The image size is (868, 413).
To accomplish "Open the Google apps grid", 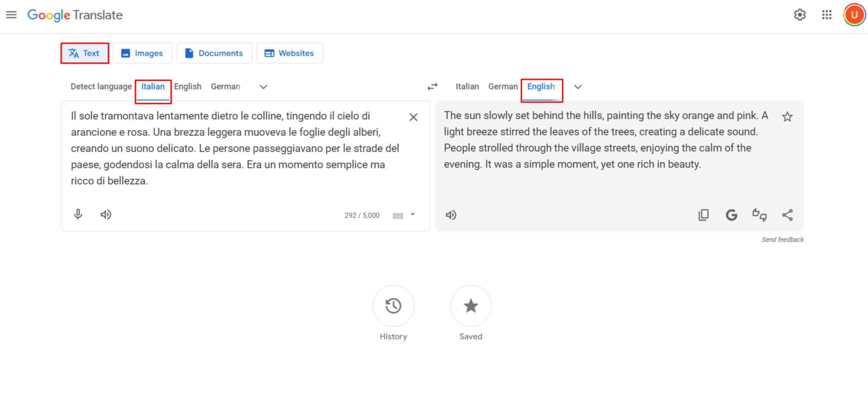I will point(827,15).
